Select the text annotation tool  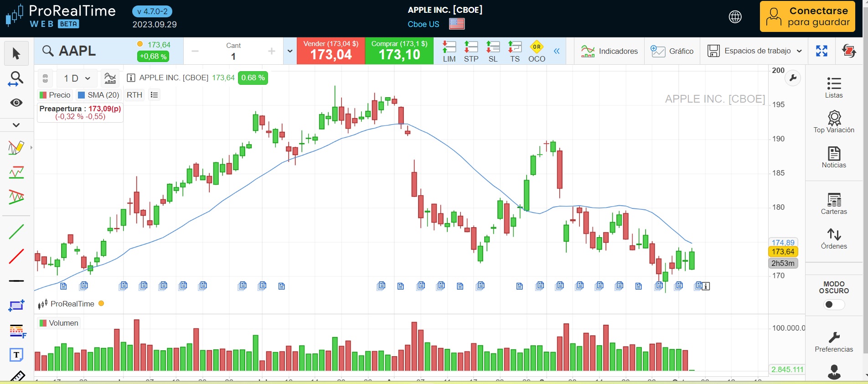(x=16, y=355)
